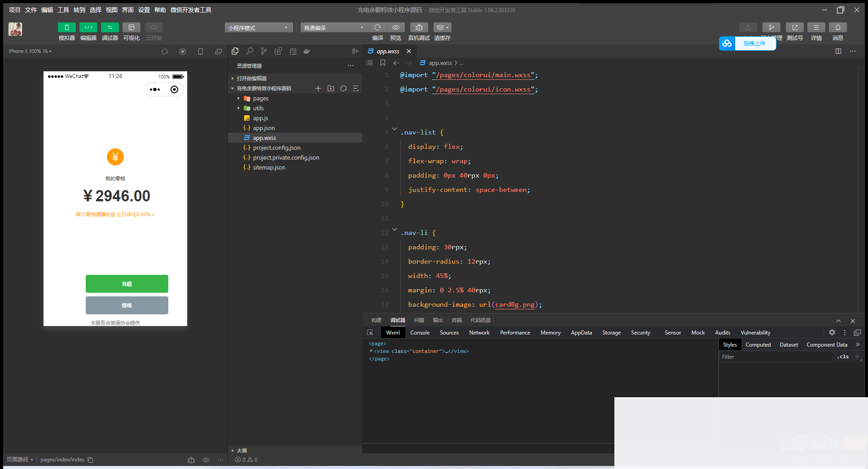
Task: Open search icon in explorer sidebar
Action: click(250, 52)
